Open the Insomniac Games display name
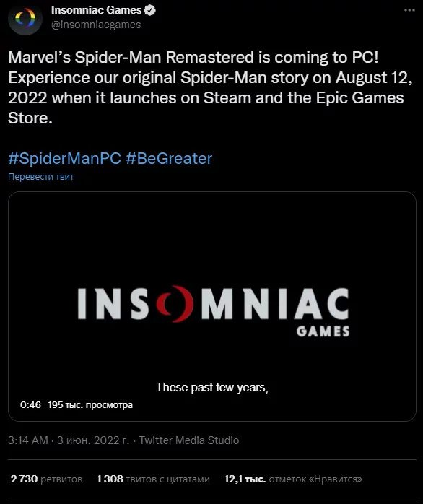The height and width of the screenshot is (504, 423). (x=96, y=10)
